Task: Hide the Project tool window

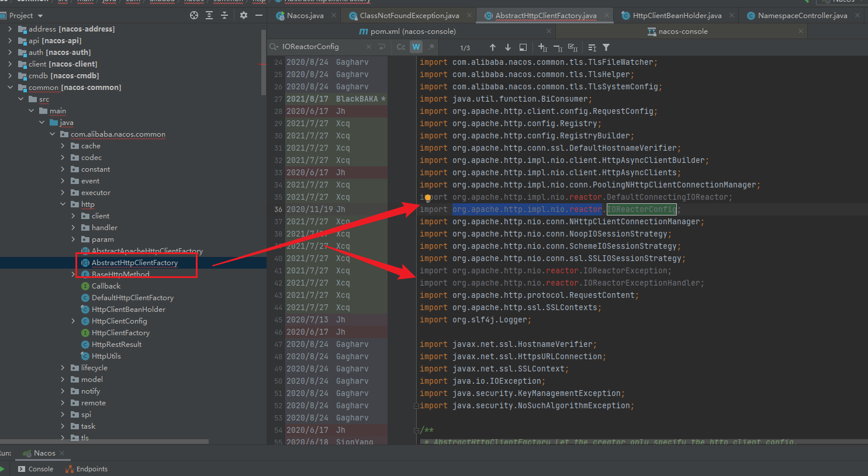Action: point(259,15)
